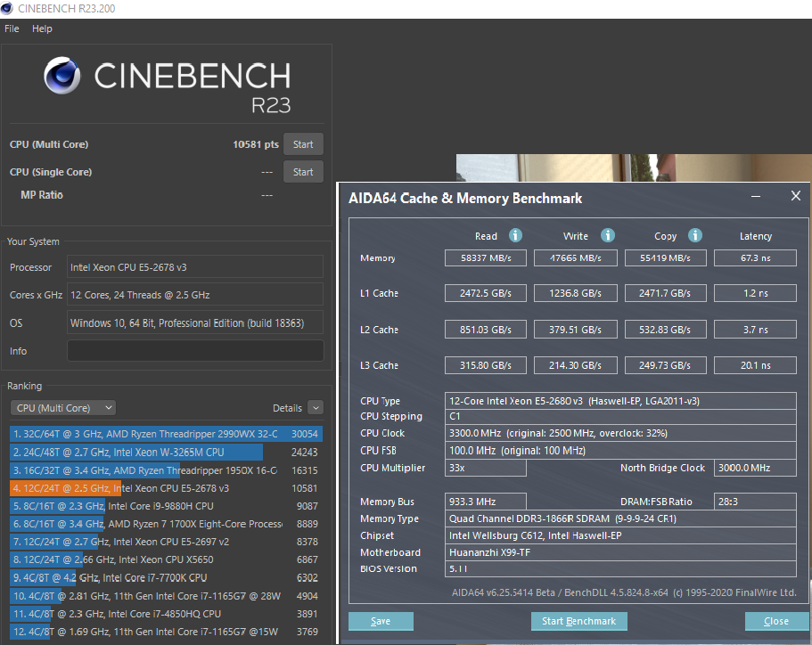Click the BIOS Version value 5.11
Viewport: 812px width, 645px height.
620,568
